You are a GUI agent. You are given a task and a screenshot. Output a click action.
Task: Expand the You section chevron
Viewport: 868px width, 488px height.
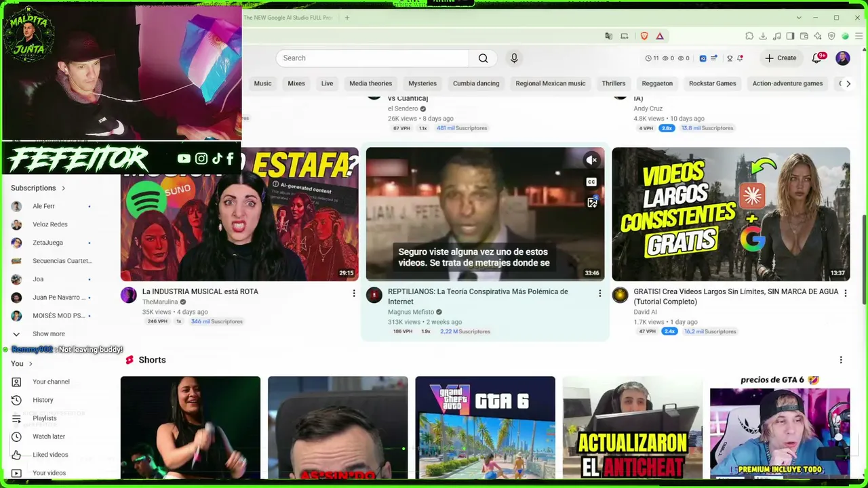[x=31, y=364]
